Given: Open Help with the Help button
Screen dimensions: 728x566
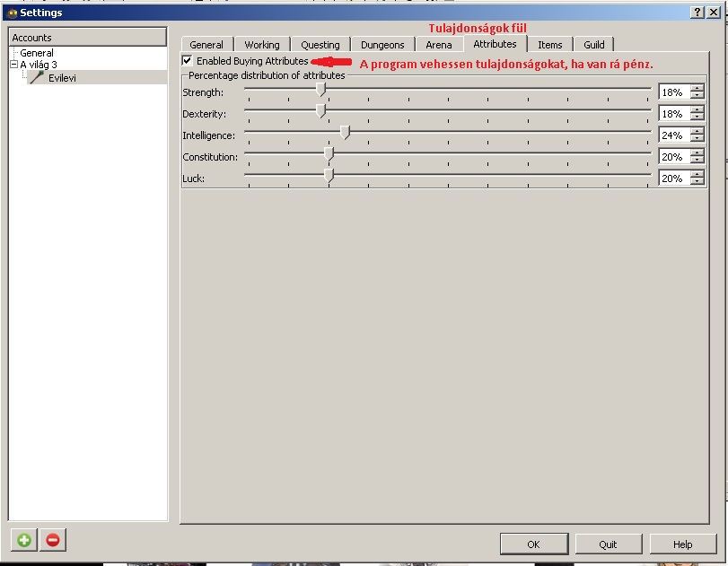Looking at the screenshot, I should pos(683,544).
